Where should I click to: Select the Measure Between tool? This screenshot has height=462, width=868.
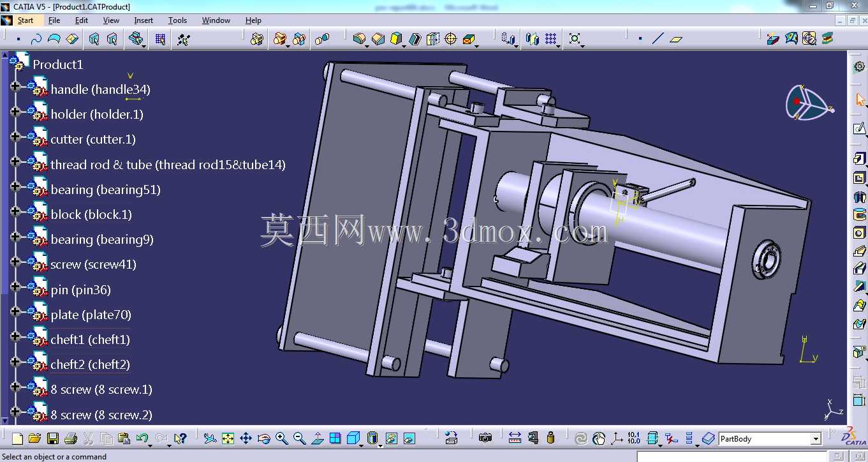click(x=515, y=438)
